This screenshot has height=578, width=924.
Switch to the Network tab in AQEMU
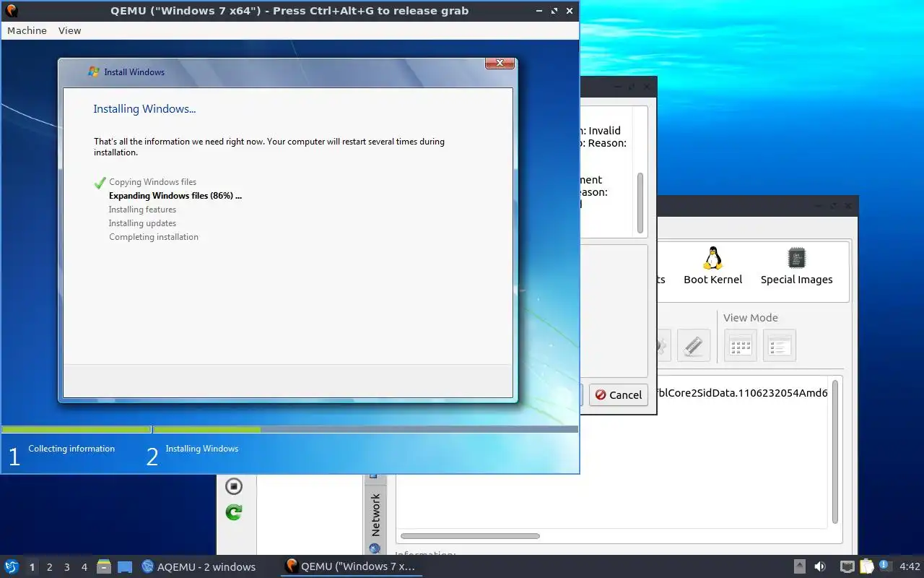click(x=375, y=514)
